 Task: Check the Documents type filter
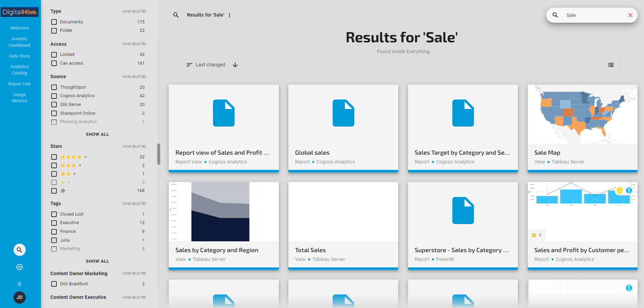coord(54,22)
